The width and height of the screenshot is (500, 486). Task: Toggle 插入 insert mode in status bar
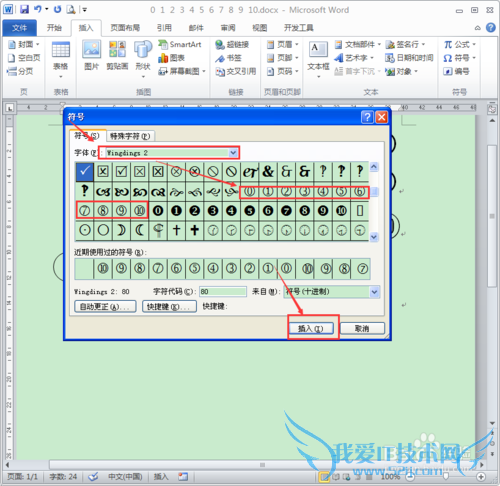tap(161, 477)
